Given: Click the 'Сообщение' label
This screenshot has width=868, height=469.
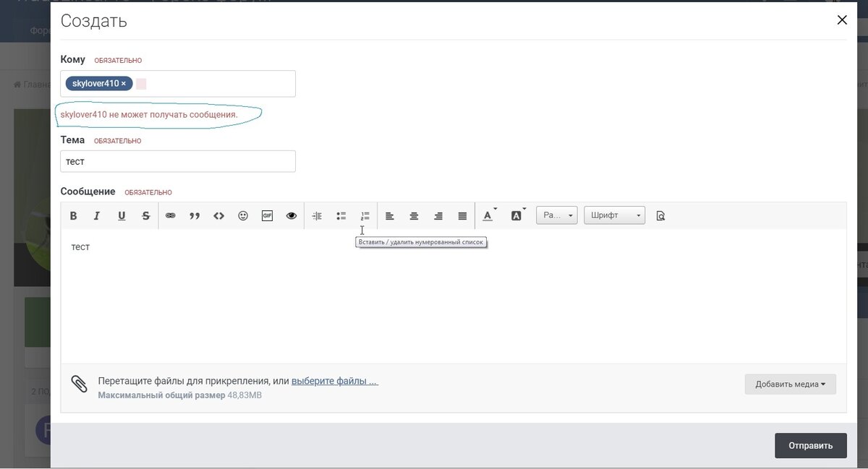Looking at the screenshot, I should [88, 192].
